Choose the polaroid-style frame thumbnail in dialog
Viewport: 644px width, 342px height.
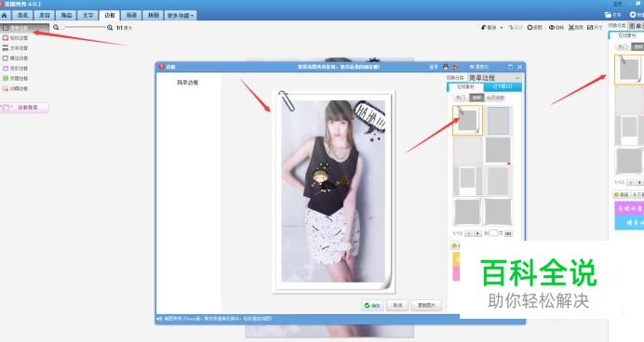467,181
